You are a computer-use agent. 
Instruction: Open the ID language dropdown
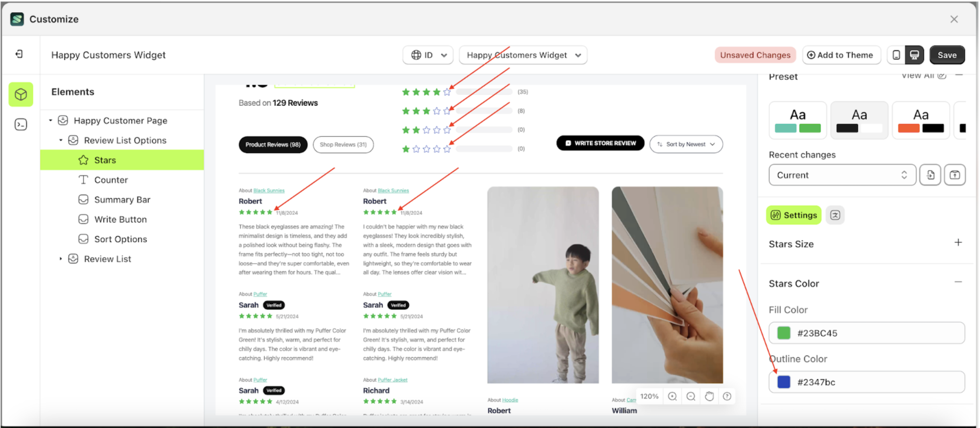[x=428, y=55]
